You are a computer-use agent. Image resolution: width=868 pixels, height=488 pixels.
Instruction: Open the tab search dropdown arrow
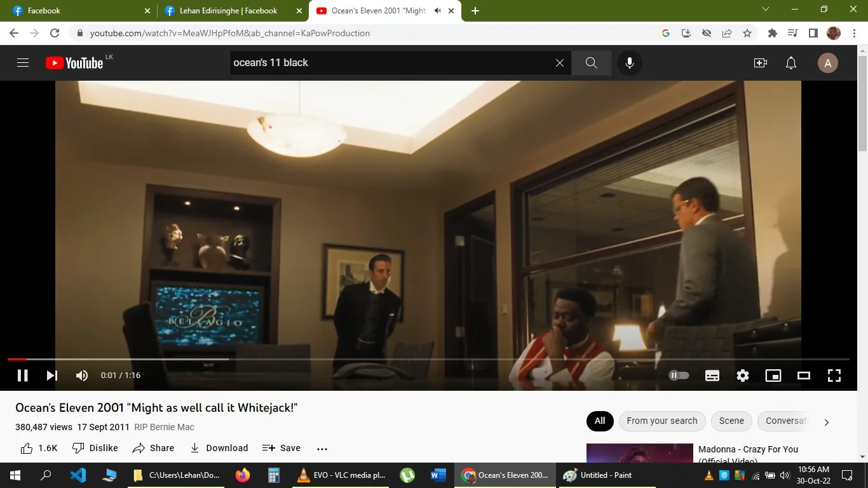click(x=766, y=10)
